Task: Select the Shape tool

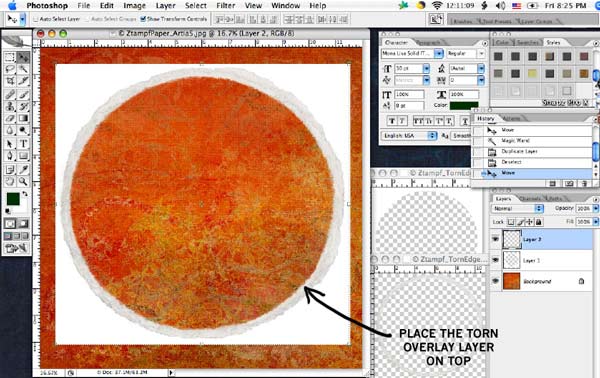Action: click(23, 156)
